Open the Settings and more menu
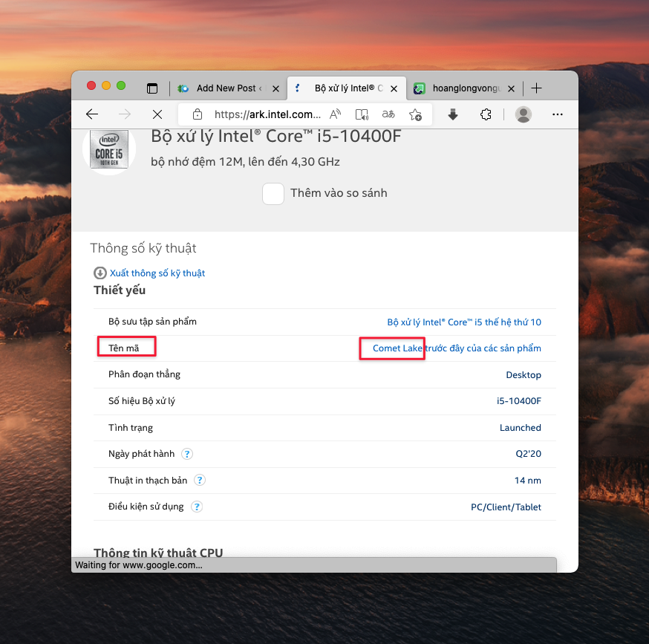Image resolution: width=649 pixels, height=644 pixels. coord(558,114)
